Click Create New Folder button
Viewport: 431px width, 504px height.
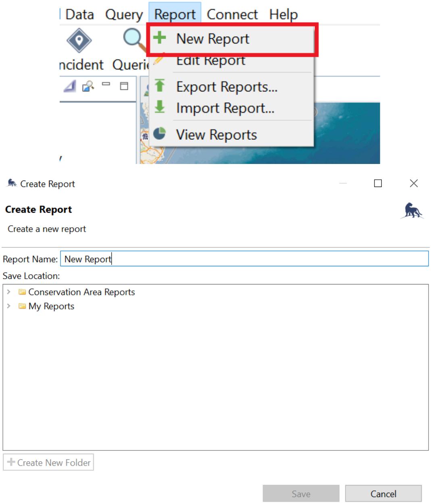coord(48,463)
